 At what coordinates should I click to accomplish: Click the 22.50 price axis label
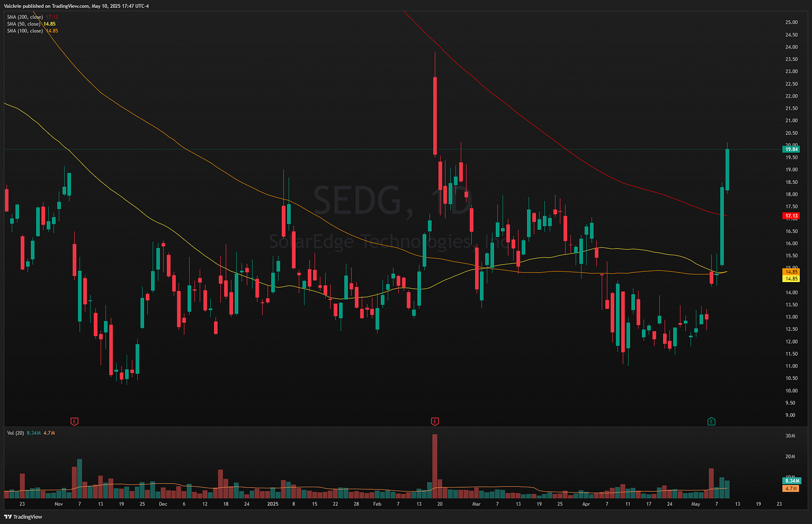click(x=791, y=84)
